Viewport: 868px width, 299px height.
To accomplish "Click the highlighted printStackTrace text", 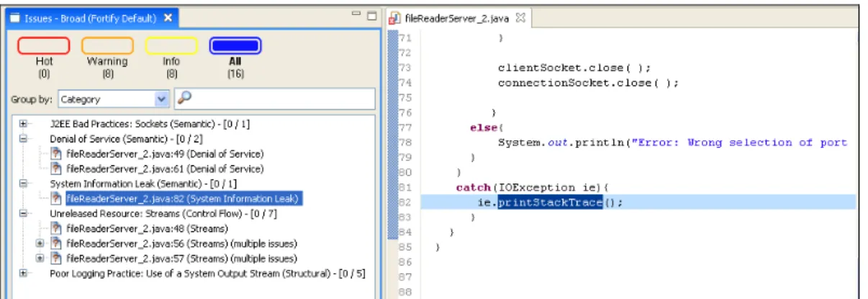I will 550,203.
